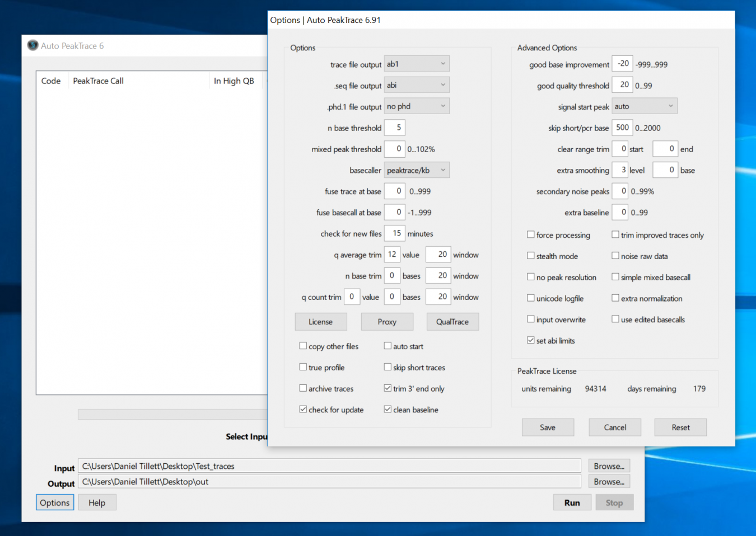Open the trace file output dropdown

pos(417,64)
